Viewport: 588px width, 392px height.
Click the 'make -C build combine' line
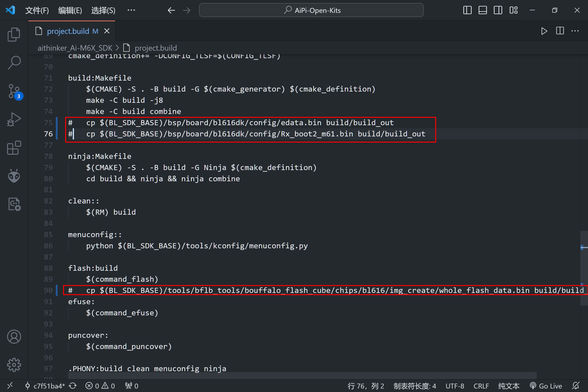(x=133, y=111)
